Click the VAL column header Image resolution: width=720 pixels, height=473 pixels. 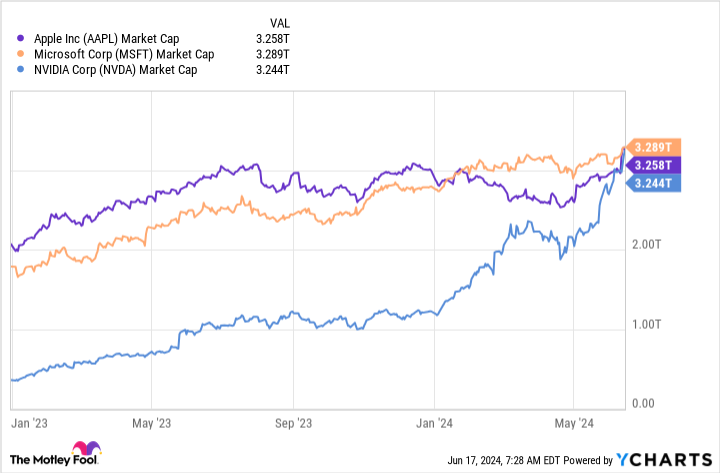tap(283, 22)
